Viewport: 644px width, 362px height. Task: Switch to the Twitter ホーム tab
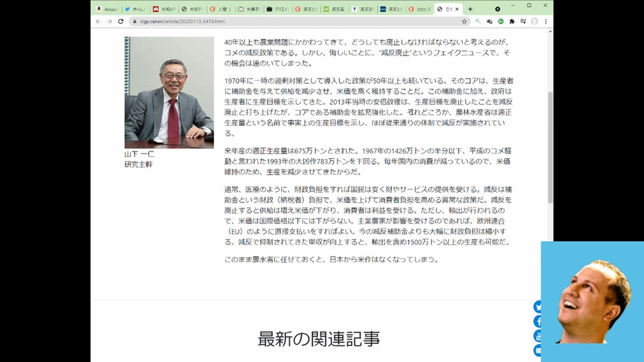point(135,9)
